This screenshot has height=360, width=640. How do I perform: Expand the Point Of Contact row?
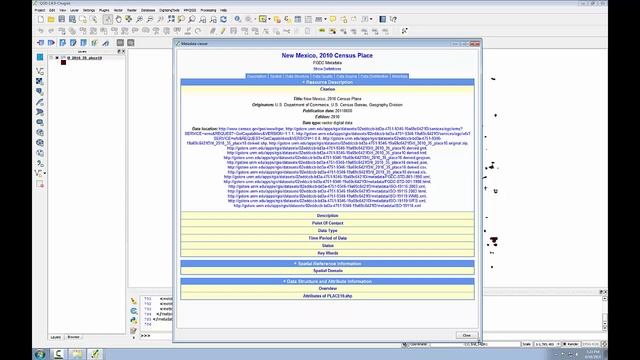click(x=327, y=223)
